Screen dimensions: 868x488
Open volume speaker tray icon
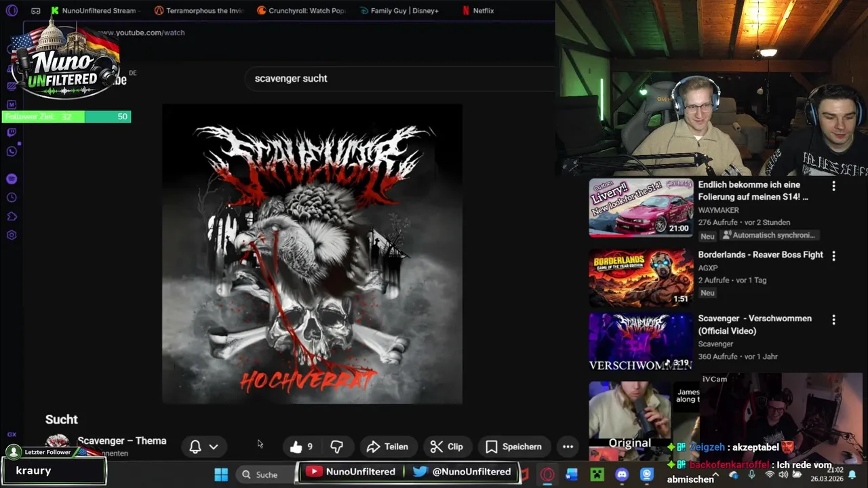pos(783,474)
